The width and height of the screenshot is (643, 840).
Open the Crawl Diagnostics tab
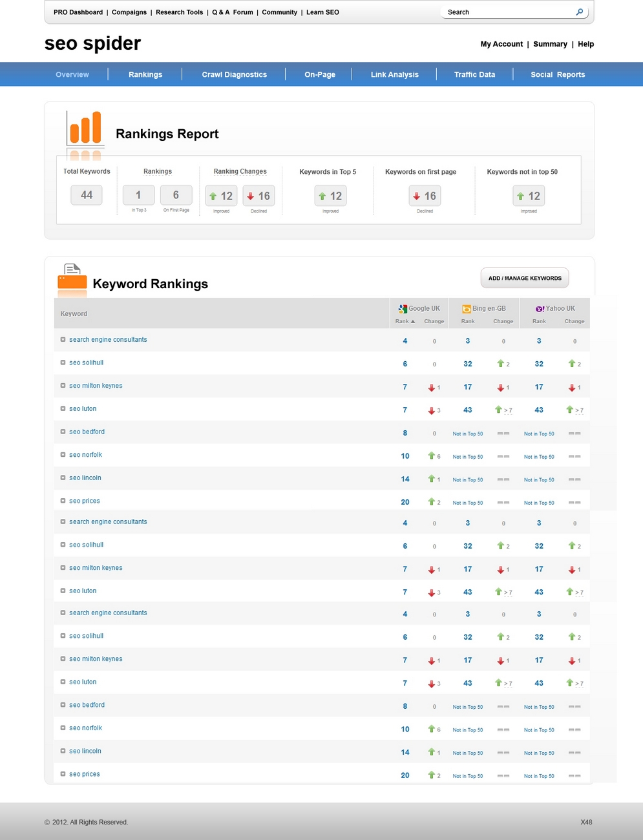point(234,74)
